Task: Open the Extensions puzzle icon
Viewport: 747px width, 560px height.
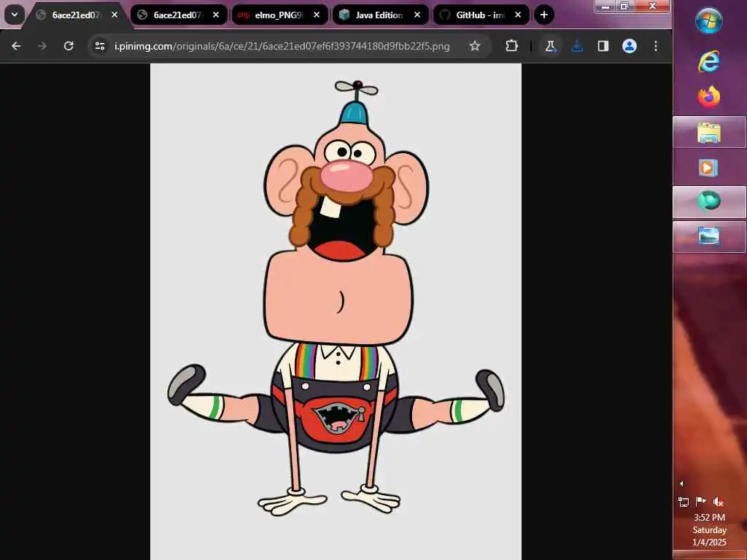Action: tap(511, 46)
